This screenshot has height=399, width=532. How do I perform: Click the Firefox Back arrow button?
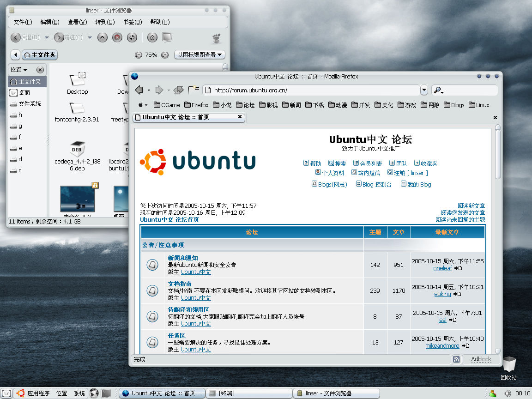click(x=139, y=90)
